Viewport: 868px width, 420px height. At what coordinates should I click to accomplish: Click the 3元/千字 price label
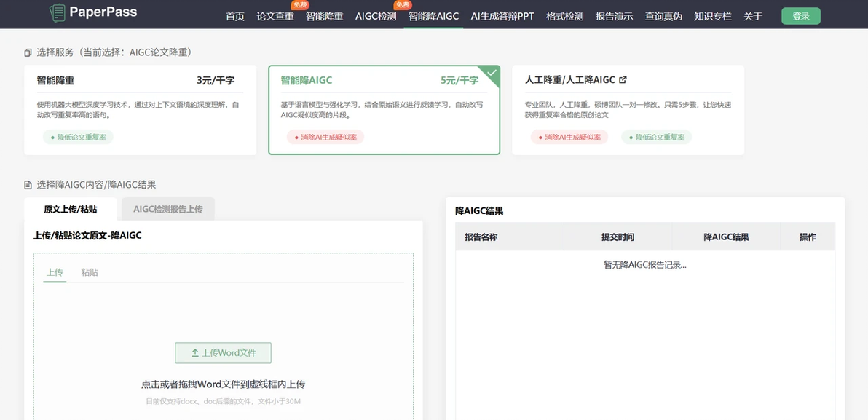216,80
